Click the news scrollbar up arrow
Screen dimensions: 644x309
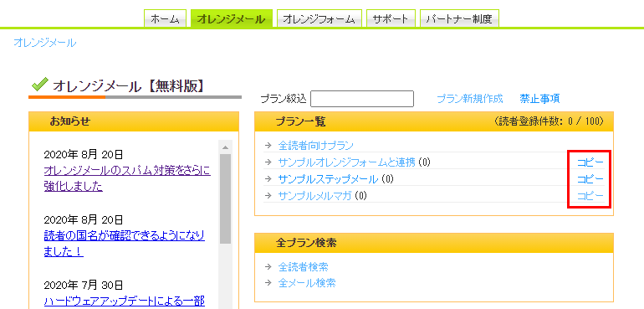click(226, 147)
